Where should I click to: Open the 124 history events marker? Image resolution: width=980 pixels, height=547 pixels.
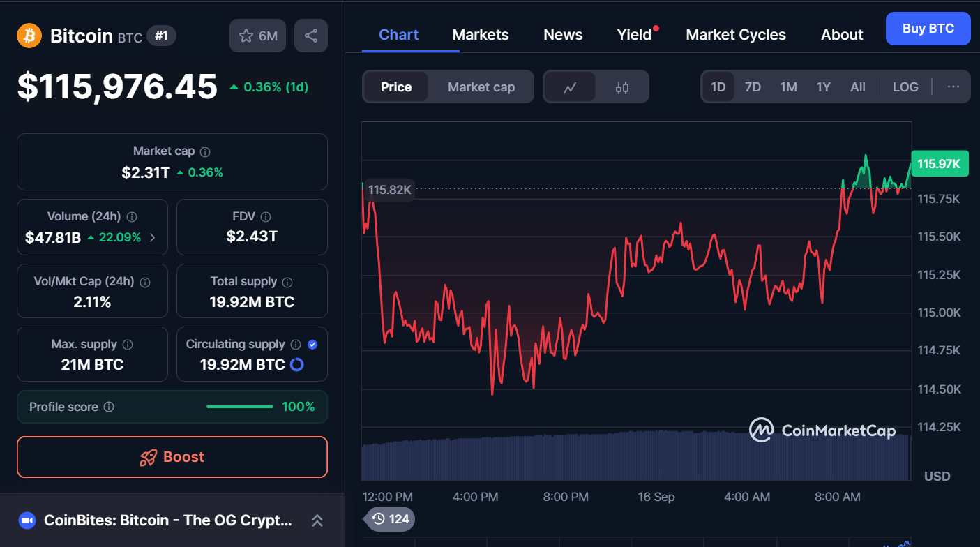pyautogui.click(x=389, y=519)
